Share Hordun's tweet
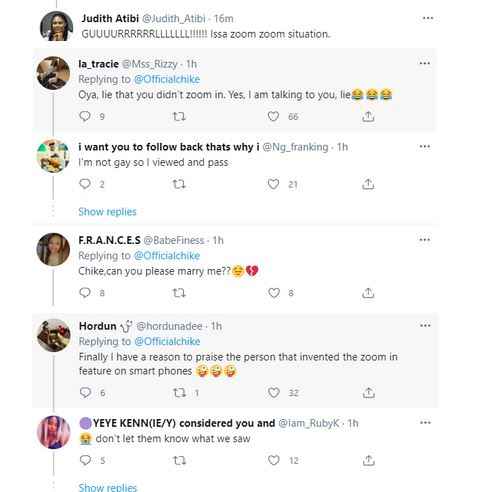The image size is (490, 492). point(368,393)
